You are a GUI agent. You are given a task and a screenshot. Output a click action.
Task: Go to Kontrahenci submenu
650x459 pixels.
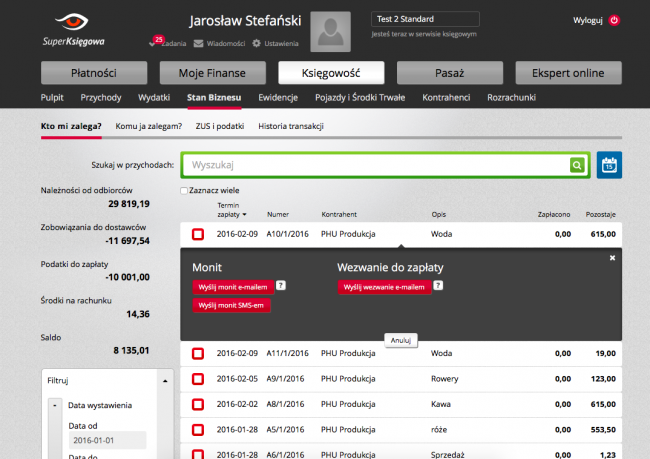tap(446, 97)
